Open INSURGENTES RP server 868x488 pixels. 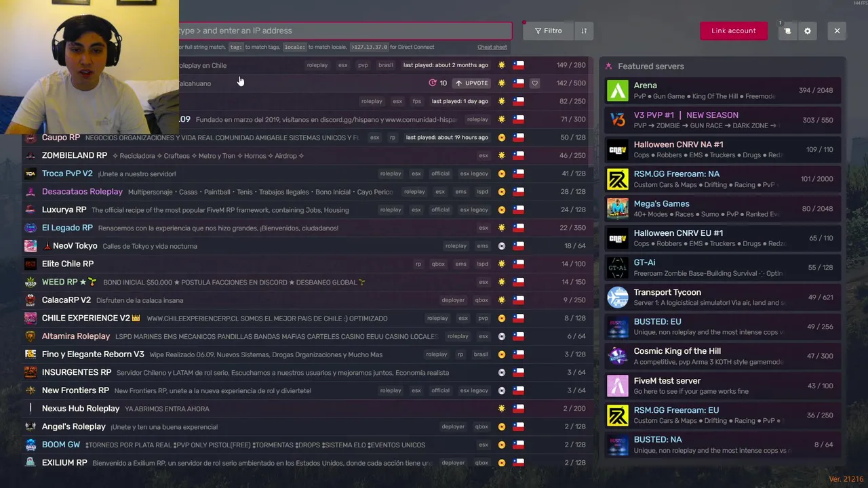click(x=308, y=372)
